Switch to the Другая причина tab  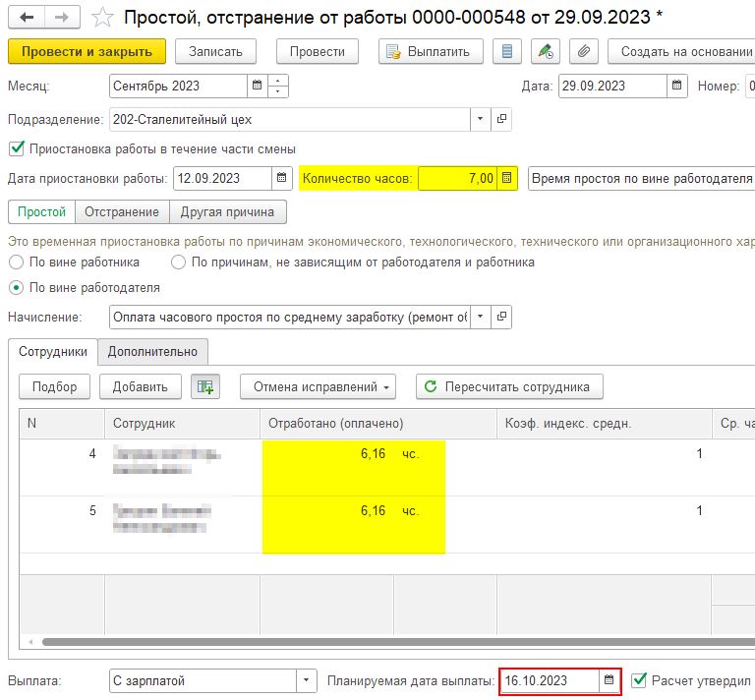point(227,211)
